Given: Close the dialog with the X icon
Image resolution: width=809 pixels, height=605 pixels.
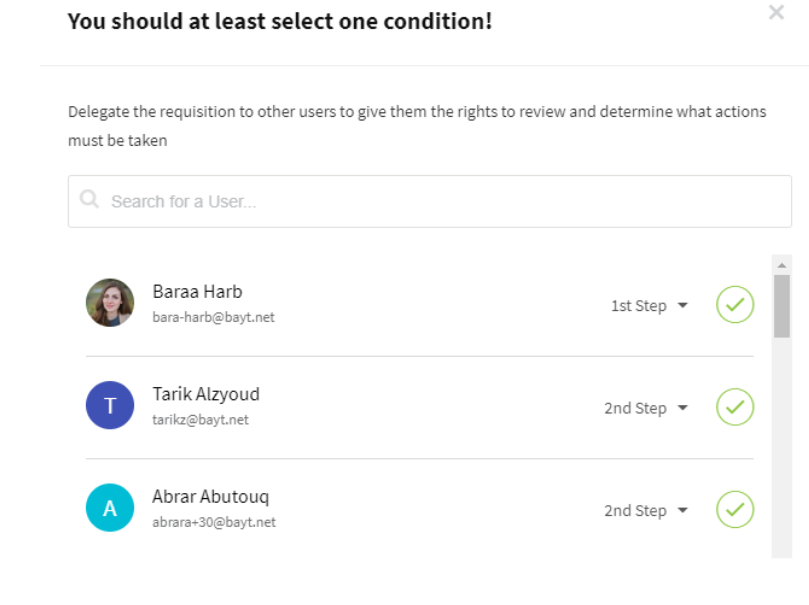Looking at the screenshot, I should [x=776, y=12].
